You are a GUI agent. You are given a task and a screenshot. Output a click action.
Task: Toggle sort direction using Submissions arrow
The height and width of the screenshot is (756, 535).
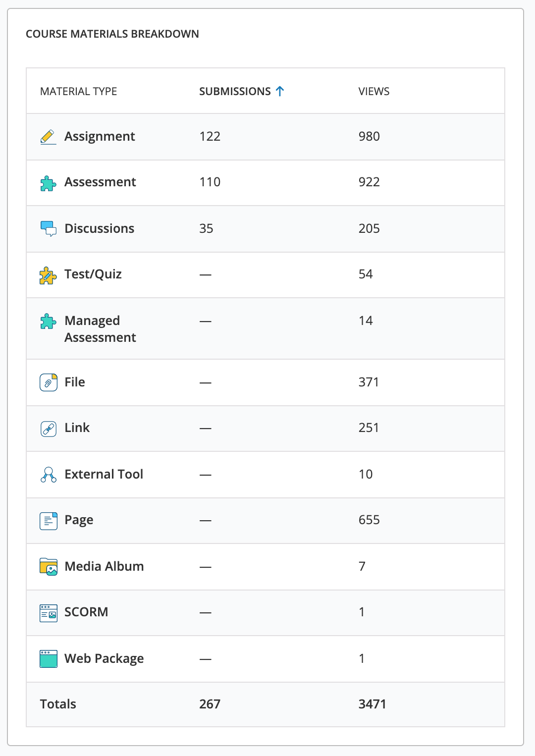click(280, 91)
